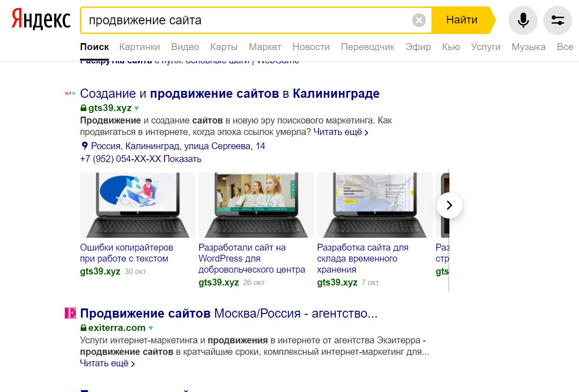Open search settings via the sliders icon

[558, 20]
